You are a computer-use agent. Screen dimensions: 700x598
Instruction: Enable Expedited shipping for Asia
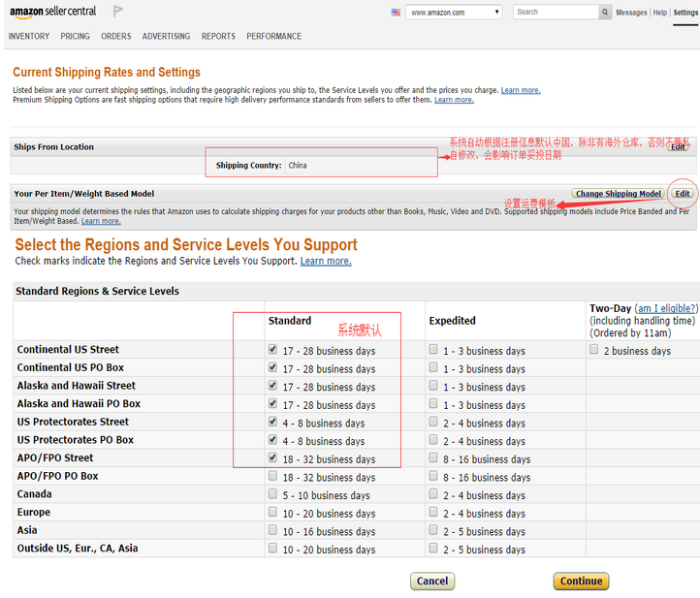(x=433, y=530)
